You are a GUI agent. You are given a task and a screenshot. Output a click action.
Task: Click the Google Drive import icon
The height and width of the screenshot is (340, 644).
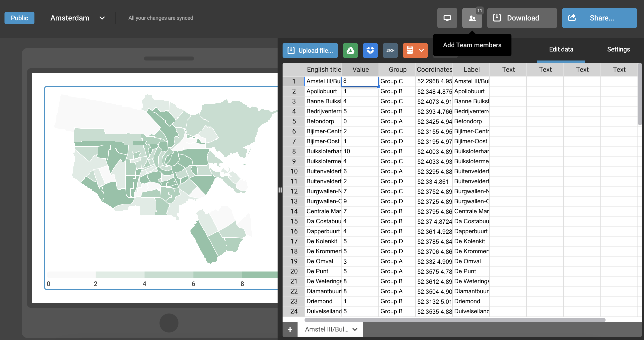pyautogui.click(x=350, y=50)
